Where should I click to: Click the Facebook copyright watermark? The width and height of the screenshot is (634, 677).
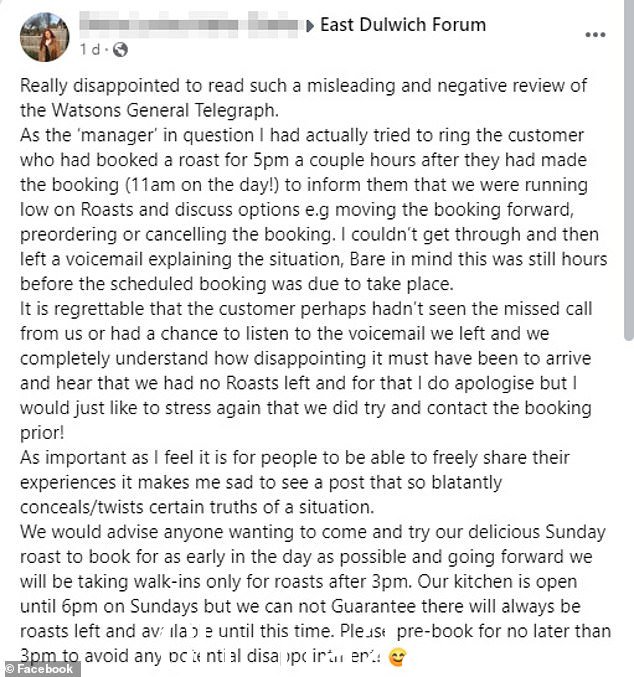click(40, 669)
